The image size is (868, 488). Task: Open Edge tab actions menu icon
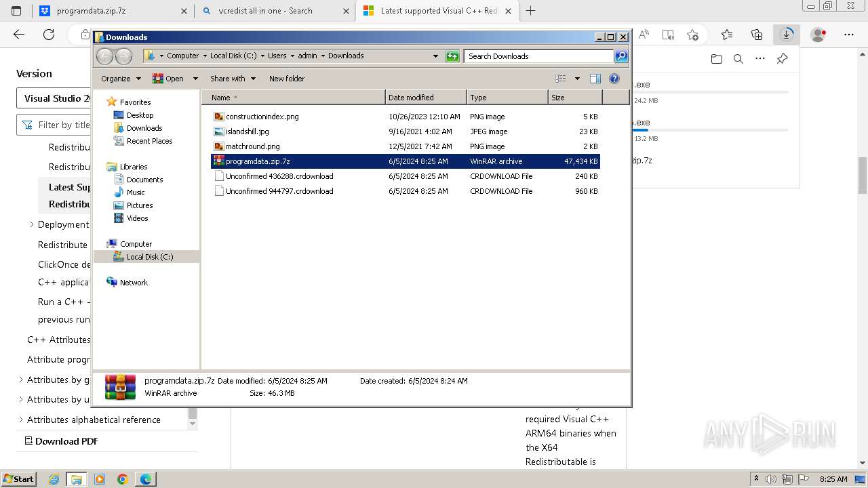pos(16,11)
